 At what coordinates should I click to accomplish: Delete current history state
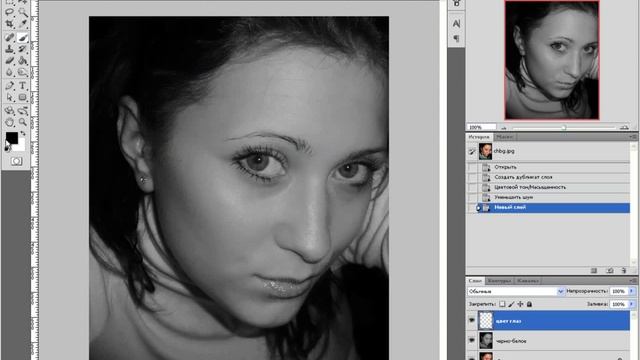pos(623,271)
